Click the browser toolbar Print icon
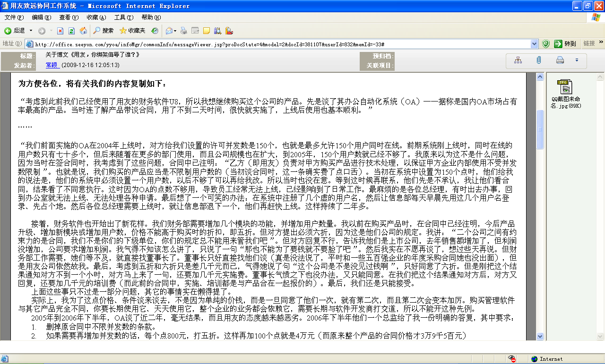Screen dimensions: 605x364 (x=184, y=31)
